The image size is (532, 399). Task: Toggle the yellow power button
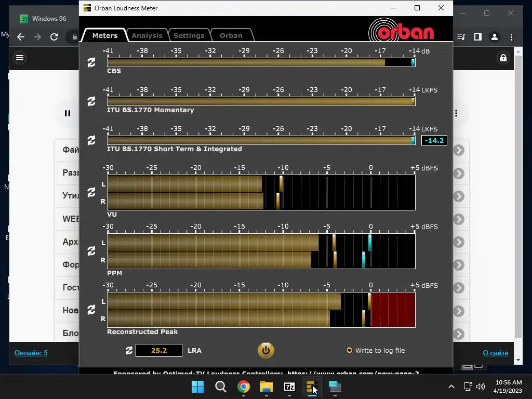pos(265,350)
